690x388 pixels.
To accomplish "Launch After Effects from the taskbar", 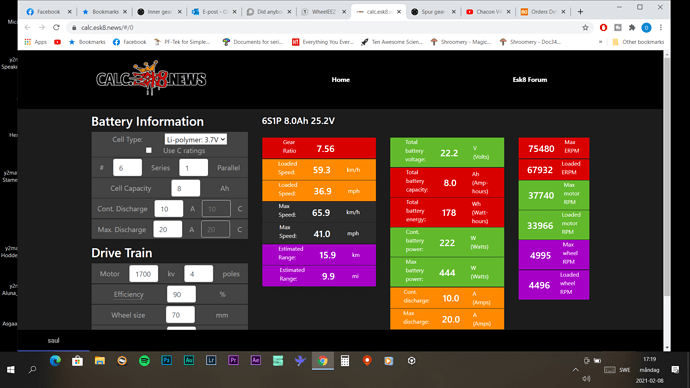I will coord(256,361).
